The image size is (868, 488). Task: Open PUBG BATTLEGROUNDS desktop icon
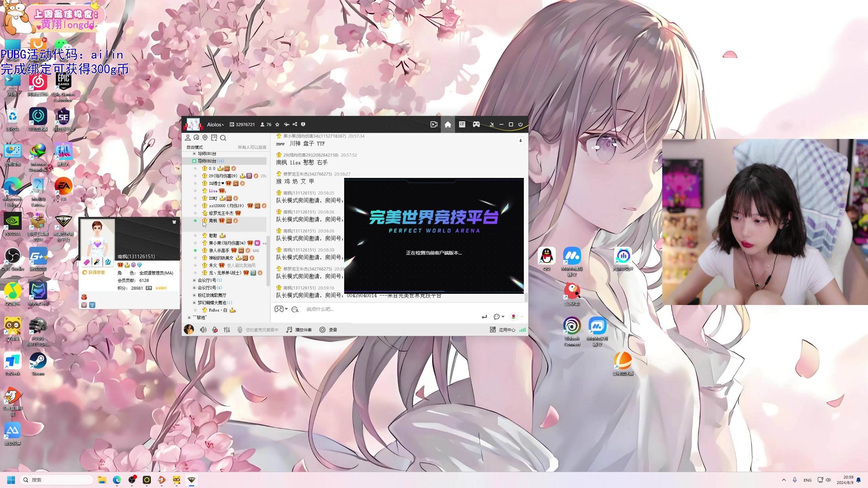(x=38, y=332)
